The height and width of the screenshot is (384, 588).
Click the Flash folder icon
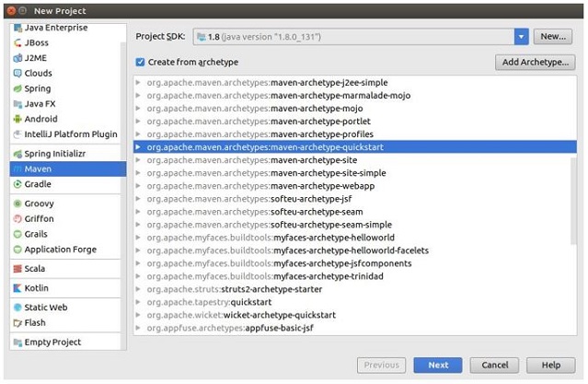tap(17, 323)
